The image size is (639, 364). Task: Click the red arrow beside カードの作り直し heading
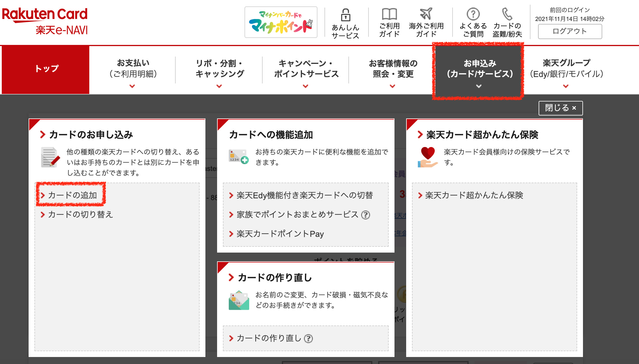[x=231, y=277]
